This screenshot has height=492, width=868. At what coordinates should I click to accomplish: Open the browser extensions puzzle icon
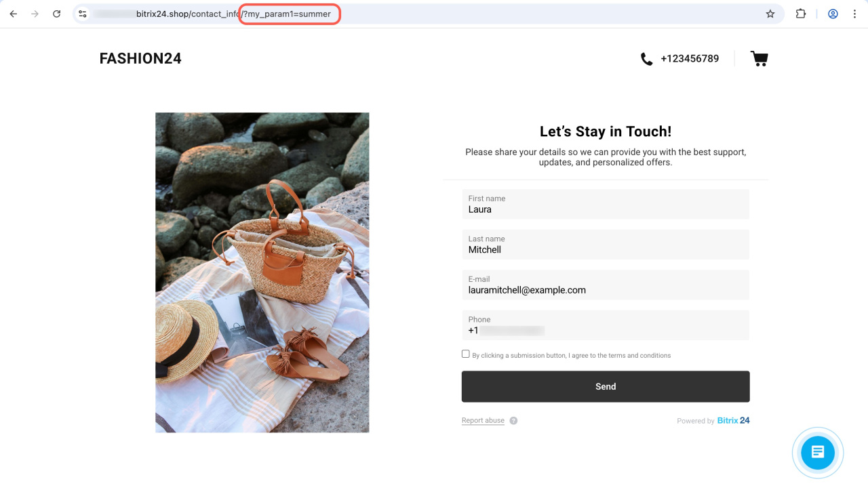tap(801, 14)
